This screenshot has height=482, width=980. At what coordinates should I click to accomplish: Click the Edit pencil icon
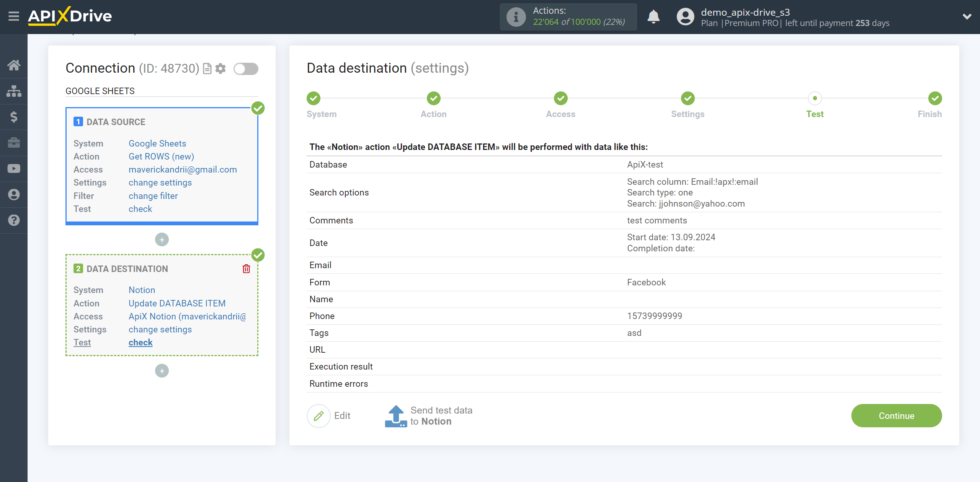coord(318,416)
